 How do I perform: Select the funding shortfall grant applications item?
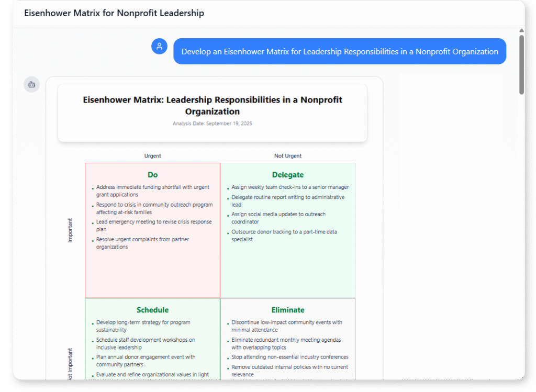[x=152, y=191]
